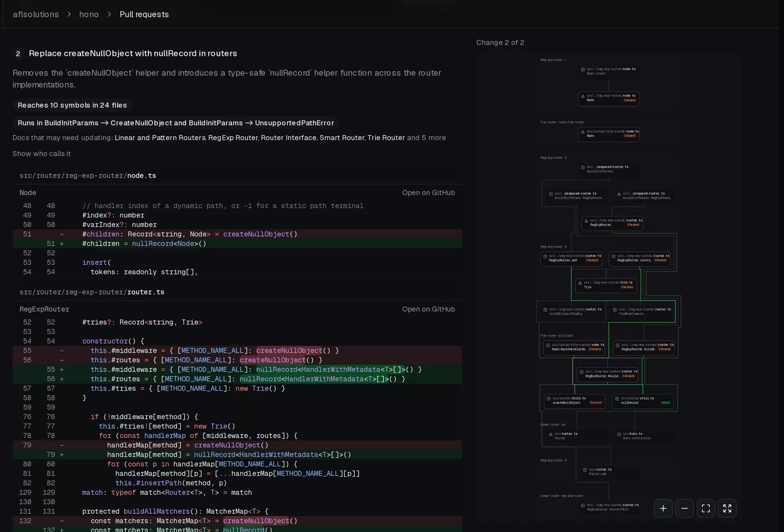Zoom out of the dependency graph
The height and width of the screenshot is (532, 784).
[684, 508]
